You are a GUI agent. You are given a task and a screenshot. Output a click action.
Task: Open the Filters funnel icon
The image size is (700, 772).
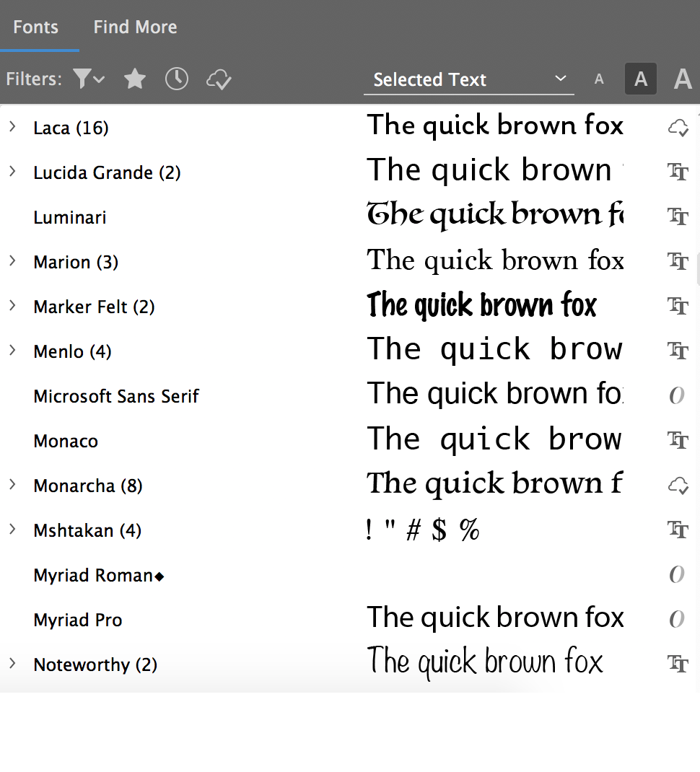[83, 79]
